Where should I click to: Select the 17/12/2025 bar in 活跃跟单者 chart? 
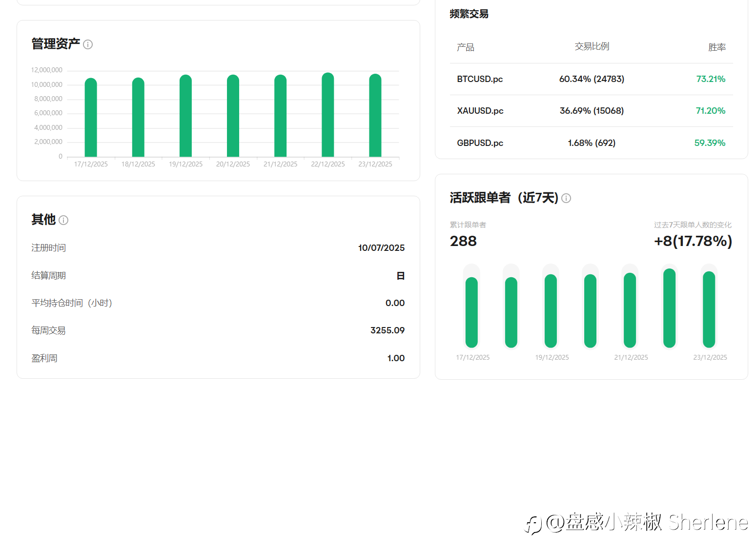pyautogui.click(x=471, y=312)
